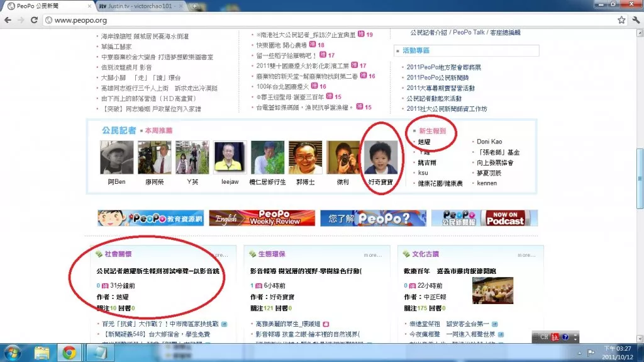Open the ksu reporter link
644x362 pixels.
423,173
